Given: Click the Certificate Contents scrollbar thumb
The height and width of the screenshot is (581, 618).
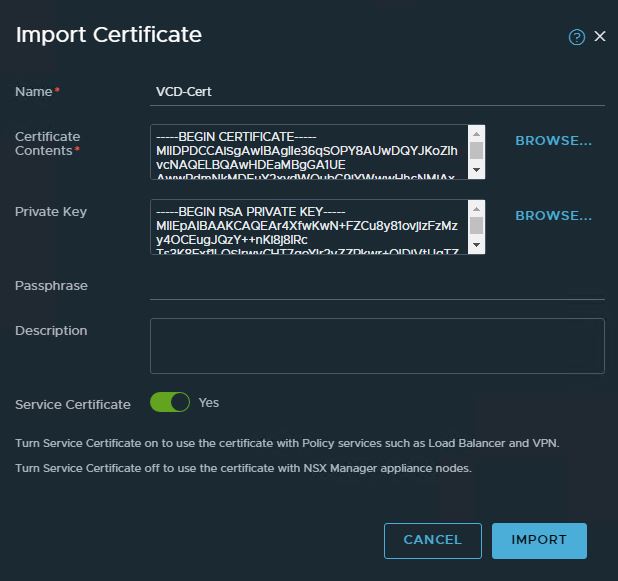Looking at the screenshot, I should pyautogui.click(x=477, y=150).
